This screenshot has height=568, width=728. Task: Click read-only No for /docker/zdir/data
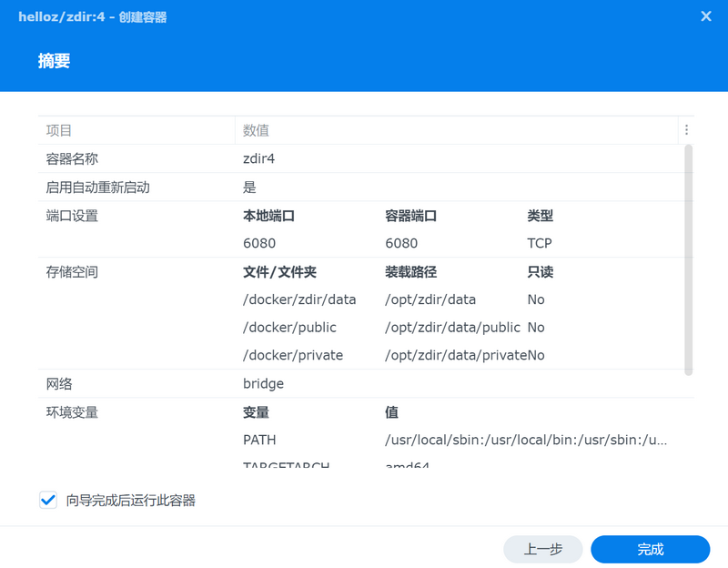click(x=536, y=299)
